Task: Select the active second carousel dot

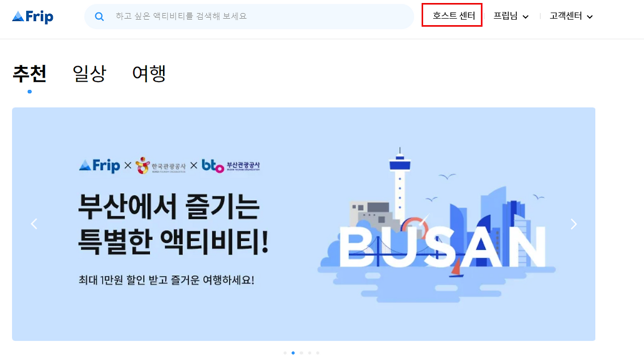Action: tap(293, 353)
